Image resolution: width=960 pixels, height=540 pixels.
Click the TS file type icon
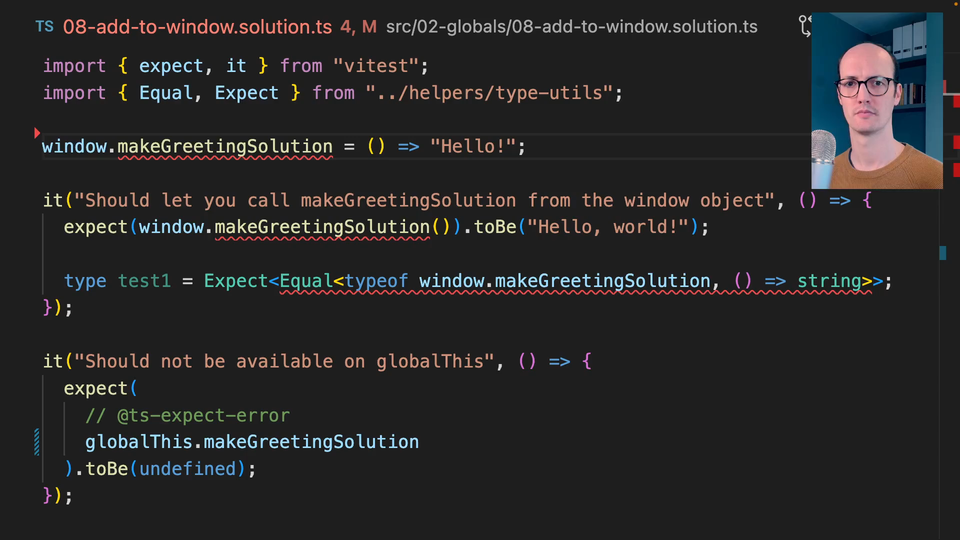click(x=45, y=26)
